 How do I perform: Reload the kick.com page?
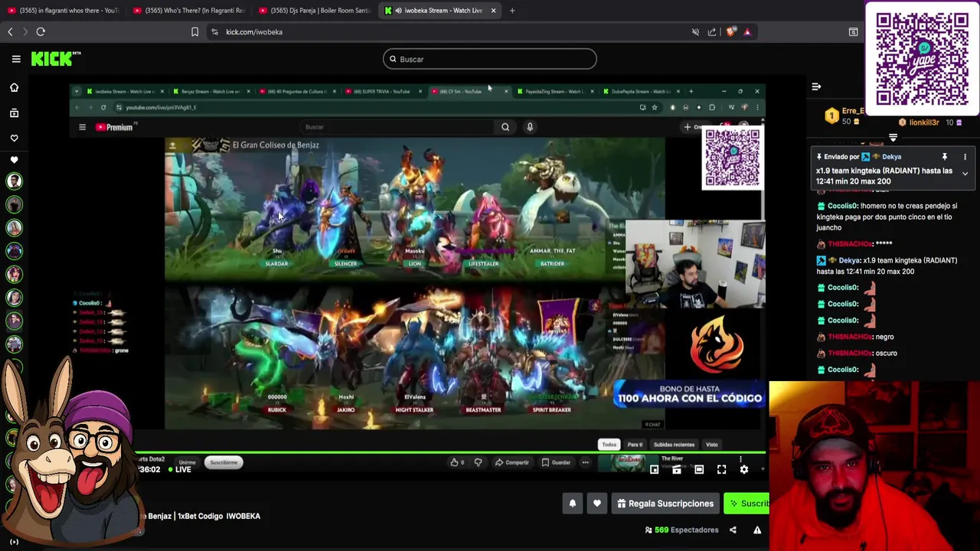pos(41,32)
